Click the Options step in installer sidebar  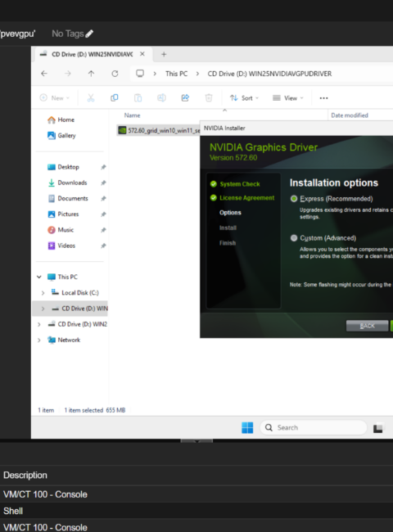click(230, 213)
